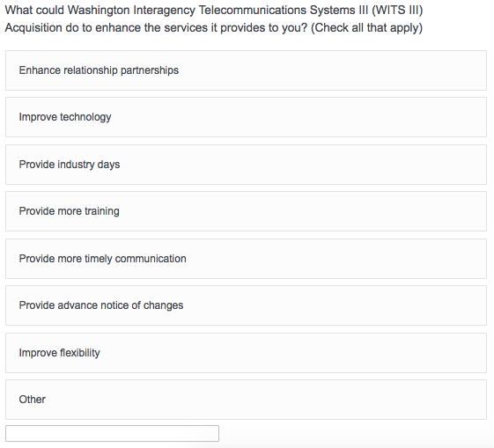Image resolution: width=494 pixels, height=448 pixels.
Task: Click the WITS III survey question heading
Action: click(214, 18)
